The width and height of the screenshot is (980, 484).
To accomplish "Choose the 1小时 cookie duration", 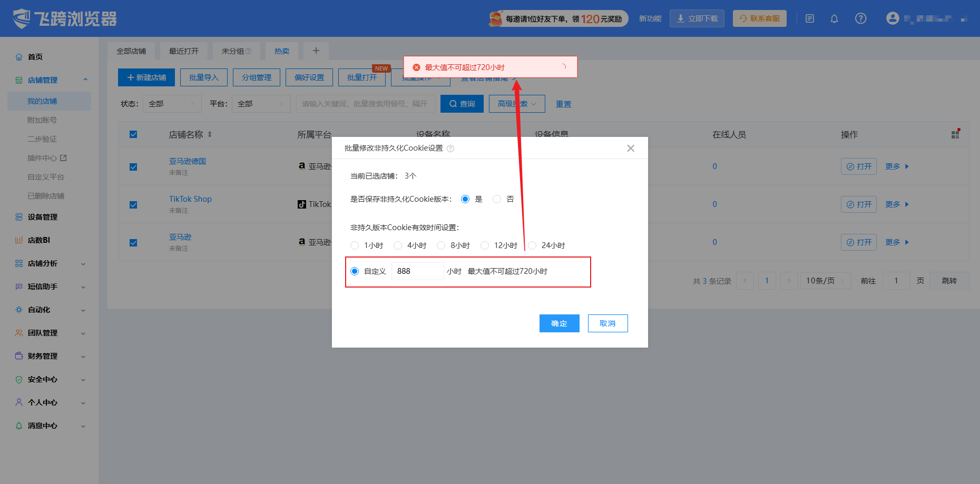I will pos(355,245).
